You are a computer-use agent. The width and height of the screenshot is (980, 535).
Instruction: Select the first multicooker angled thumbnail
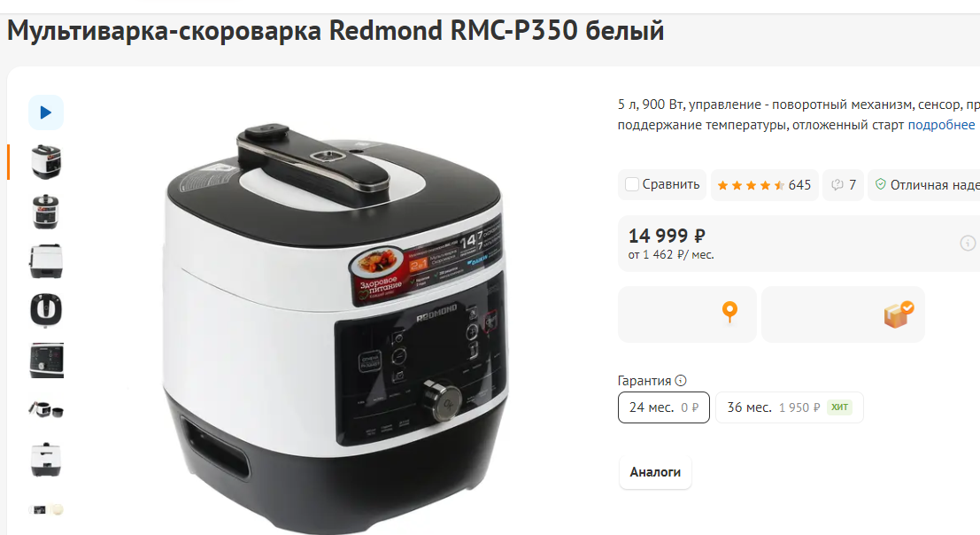click(46, 162)
